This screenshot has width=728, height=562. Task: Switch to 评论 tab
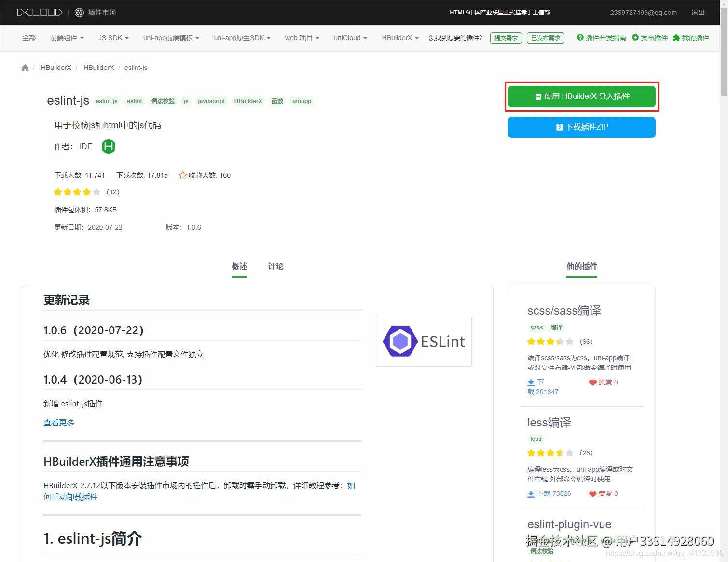(x=276, y=267)
